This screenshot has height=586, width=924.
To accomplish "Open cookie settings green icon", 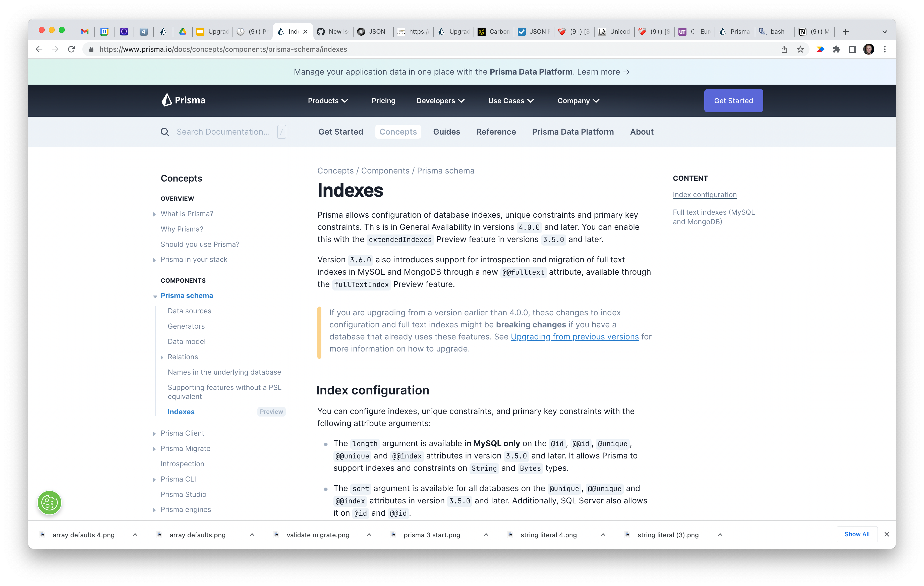I will (49, 502).
